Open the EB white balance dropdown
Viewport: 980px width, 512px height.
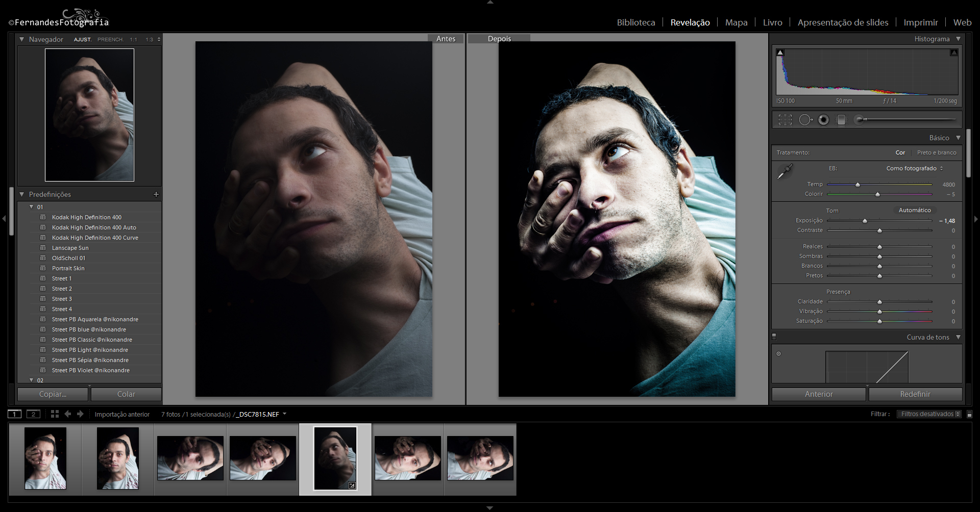(914, 168)
